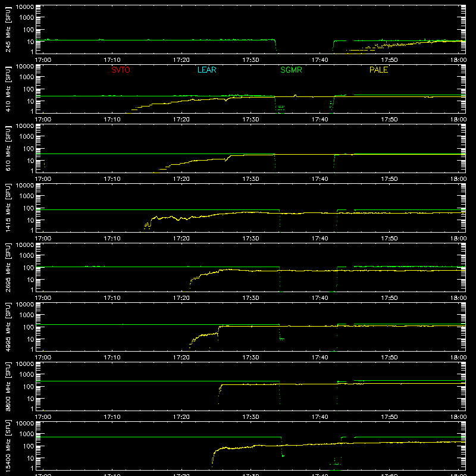Click the 1000 tick on 410 MHz axis
This screenshot has width=476, height=476.
click(x=27, y=77)
